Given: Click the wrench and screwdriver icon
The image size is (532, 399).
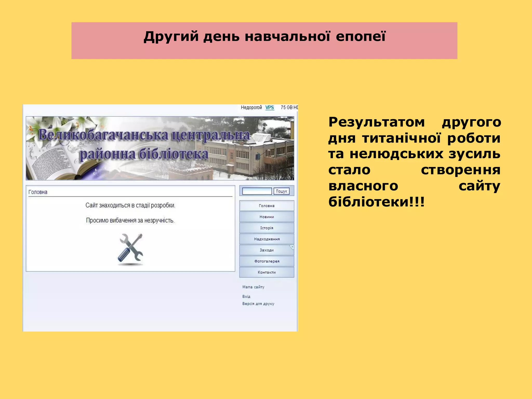Looking at the screenshot, I should 130,249.
